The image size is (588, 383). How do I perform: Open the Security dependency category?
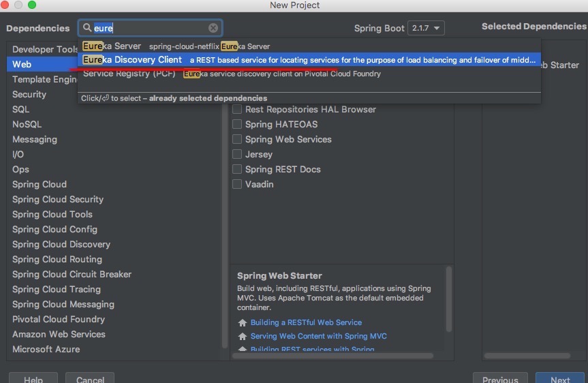click(29, 95)
